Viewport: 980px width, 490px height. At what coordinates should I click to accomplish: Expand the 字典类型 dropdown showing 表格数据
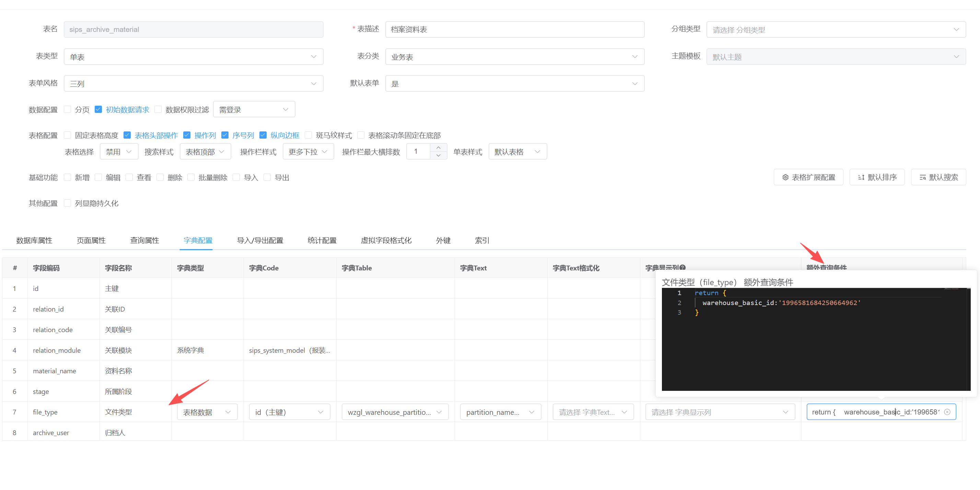point(207,412)
